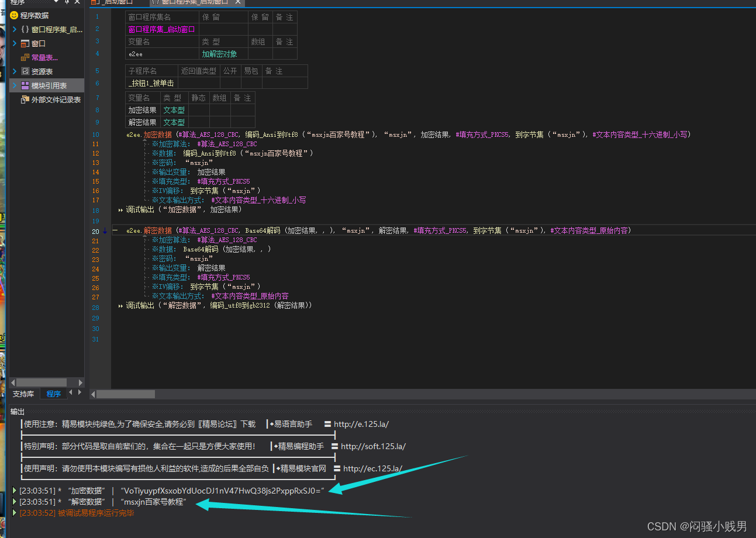
Task: Click the 解密结果 variable cell
Action: tap(143, 122)
